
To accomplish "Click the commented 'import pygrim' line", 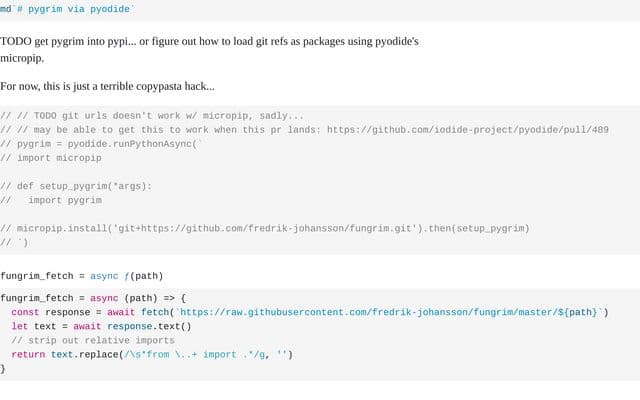I will 51,200.
